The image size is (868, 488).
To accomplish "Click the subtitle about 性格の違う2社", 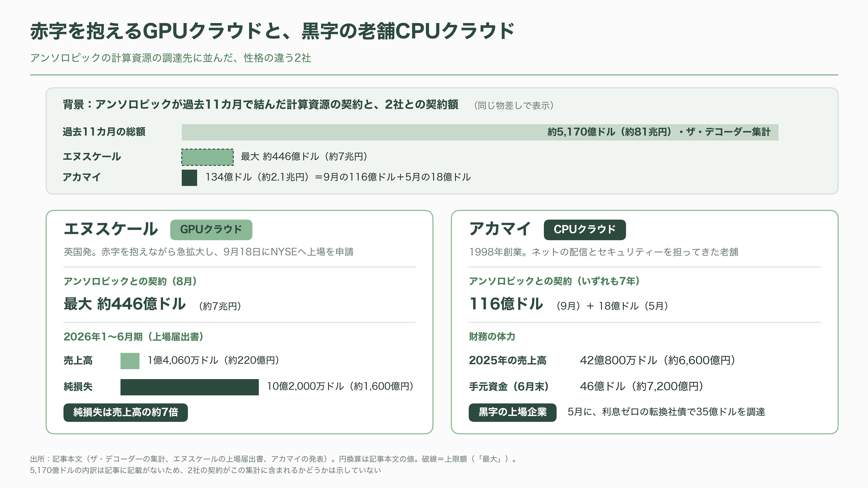I will click(x=170, y=58).
